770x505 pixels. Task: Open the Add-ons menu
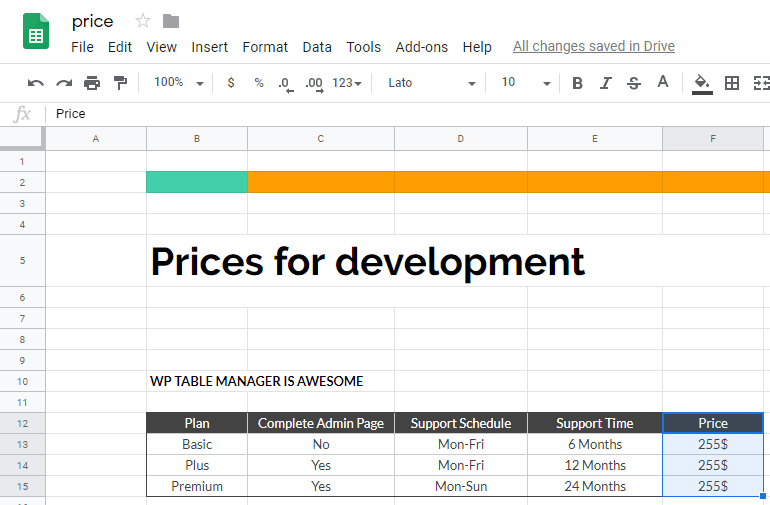(x=421, y=47)
